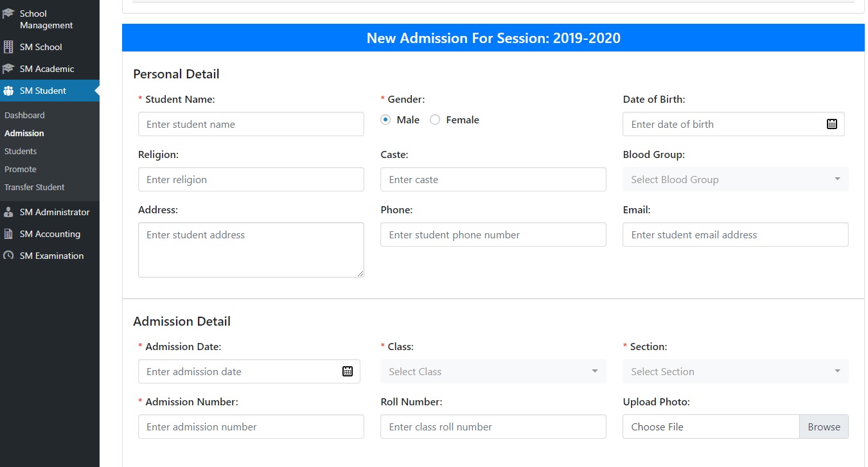
Task: Open the Students sidebar menu entry
Action: point(21,151)
